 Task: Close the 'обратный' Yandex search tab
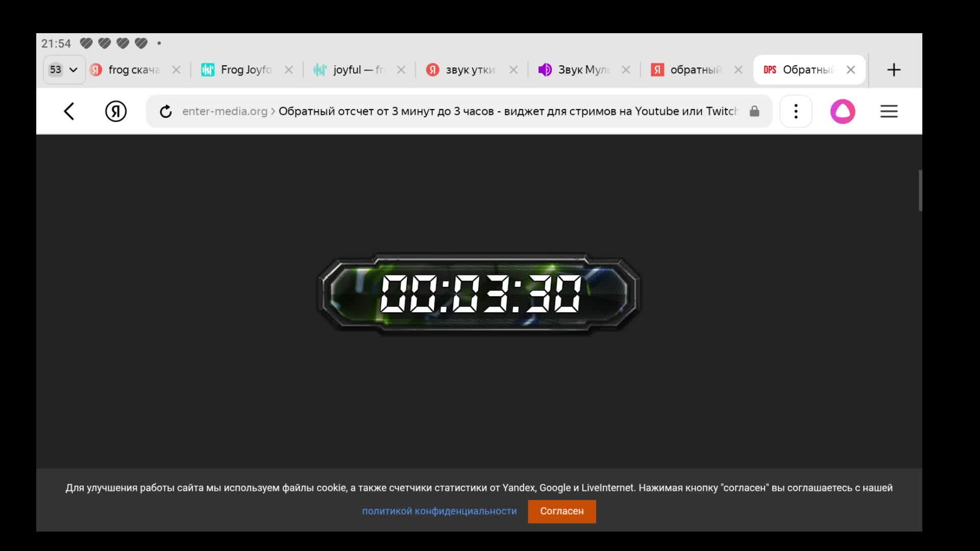tap(739, 70)
